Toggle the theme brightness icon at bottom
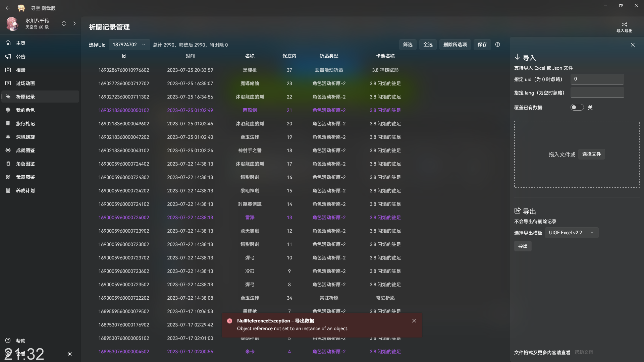This screenshot has width=644, height=362. (x=69, y=354)
